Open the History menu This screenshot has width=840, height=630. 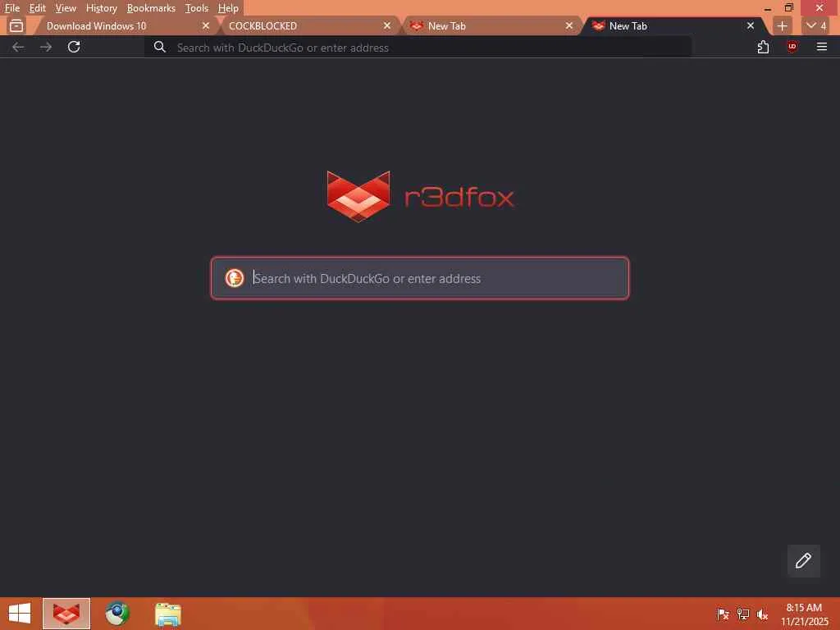click(x=101, y=8)
